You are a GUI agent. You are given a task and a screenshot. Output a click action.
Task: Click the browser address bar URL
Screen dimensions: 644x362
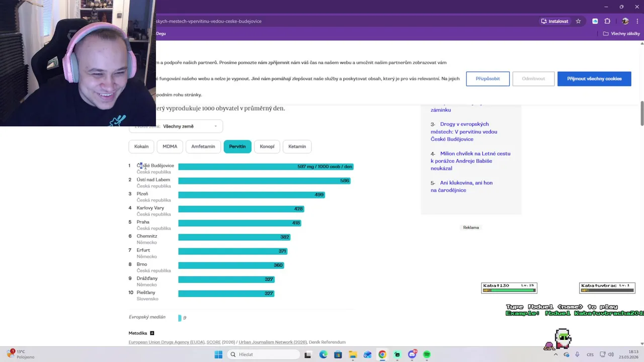click(x=209, y=21)
